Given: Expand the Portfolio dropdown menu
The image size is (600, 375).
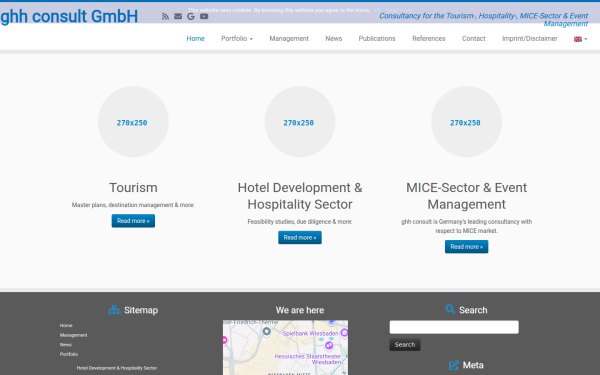Looking at the screenshot, I should pyautogui.click(x=237, y=39).
